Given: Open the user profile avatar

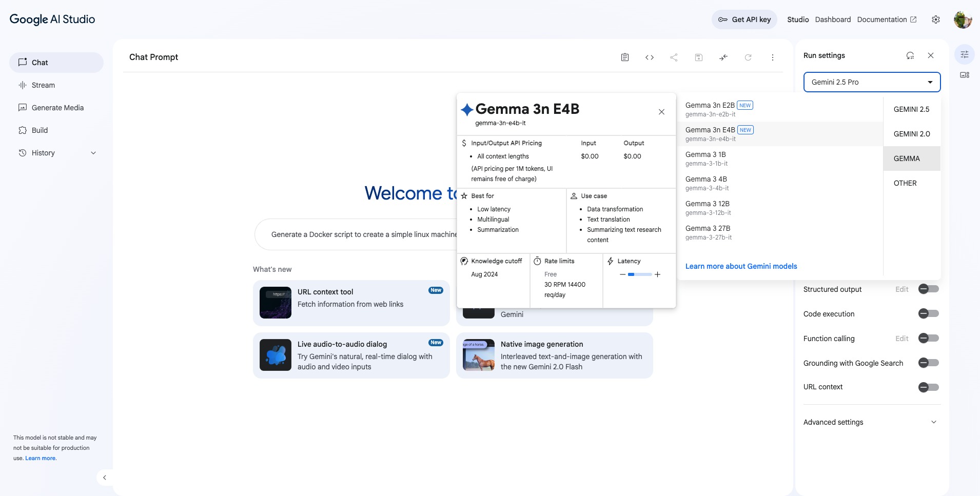Looking at the screenshot, I should pyautogui.click(x=963, y=19).
